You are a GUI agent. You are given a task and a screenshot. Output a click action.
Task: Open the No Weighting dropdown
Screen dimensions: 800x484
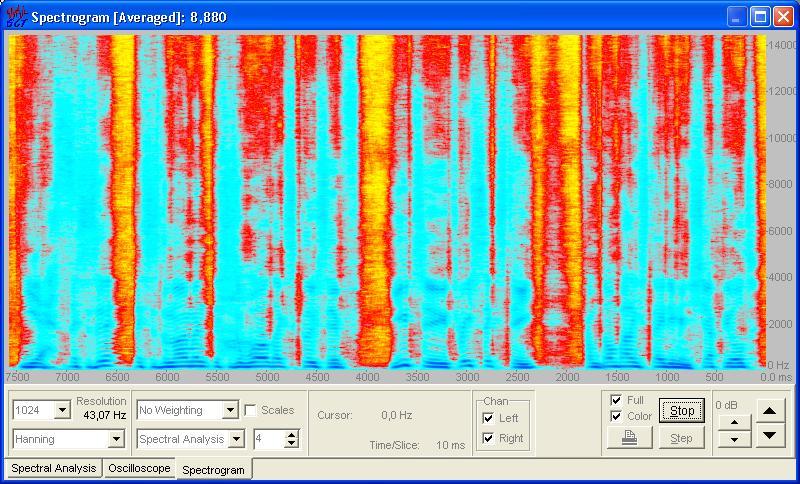point(230,410)
